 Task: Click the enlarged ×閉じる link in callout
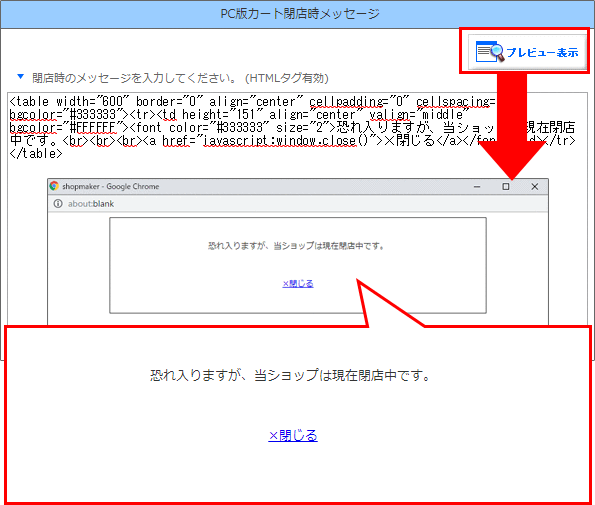[x=293, y=435]
